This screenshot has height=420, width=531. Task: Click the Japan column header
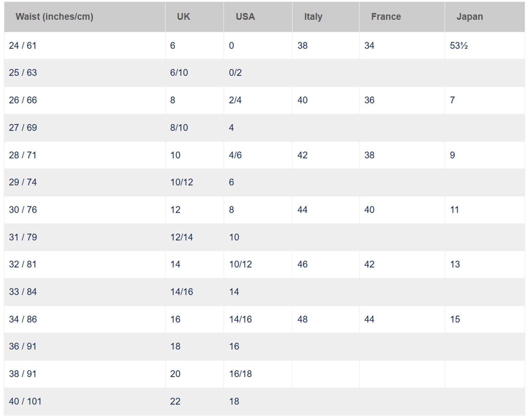(470, 17)
